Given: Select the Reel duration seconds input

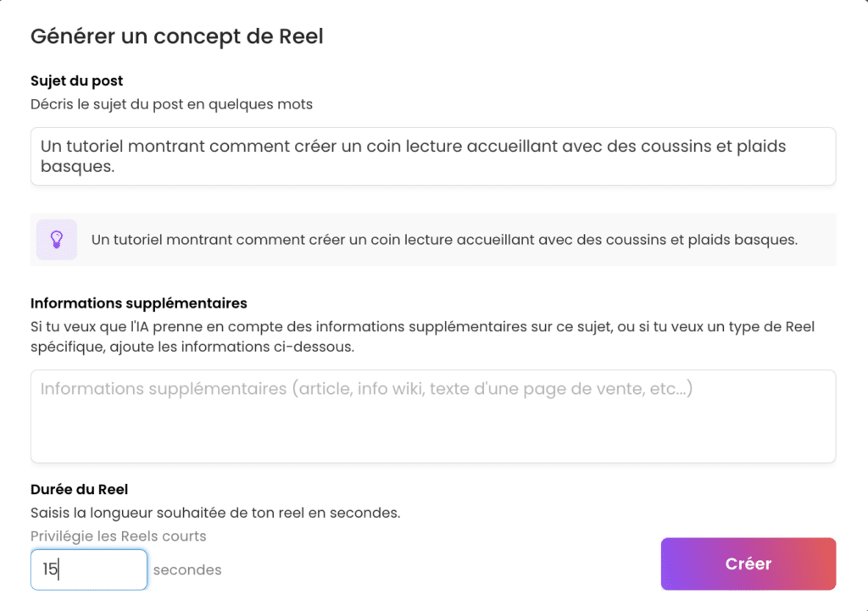Looking at the screenshot, I should [x=89, y=569].
